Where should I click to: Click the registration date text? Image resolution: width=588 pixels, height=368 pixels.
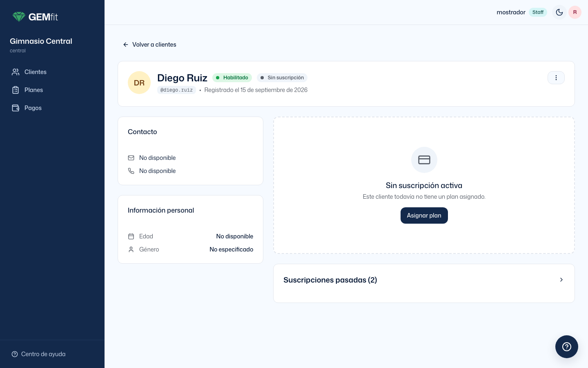pos(256,90)
